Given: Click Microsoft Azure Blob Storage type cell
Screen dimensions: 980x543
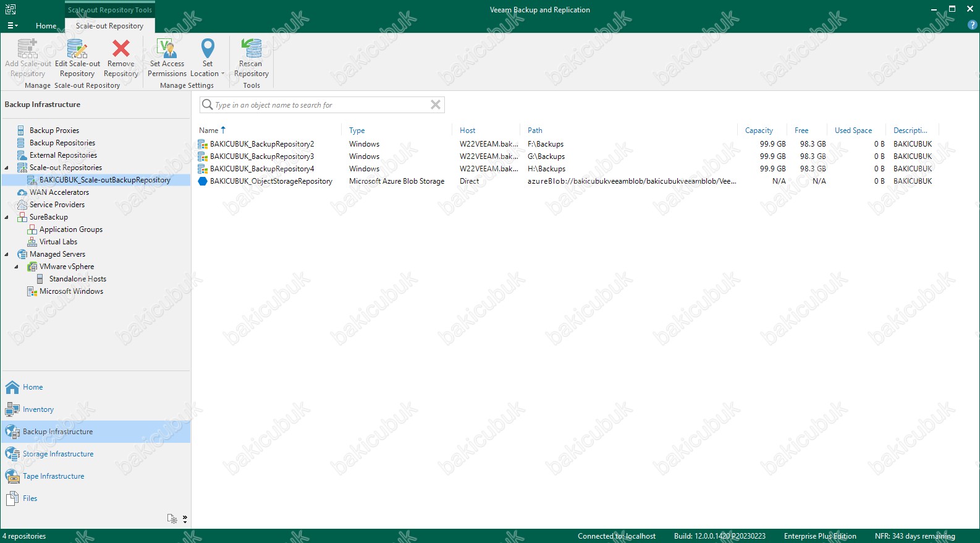Looking at the screenshot, I should pos(397,181).
